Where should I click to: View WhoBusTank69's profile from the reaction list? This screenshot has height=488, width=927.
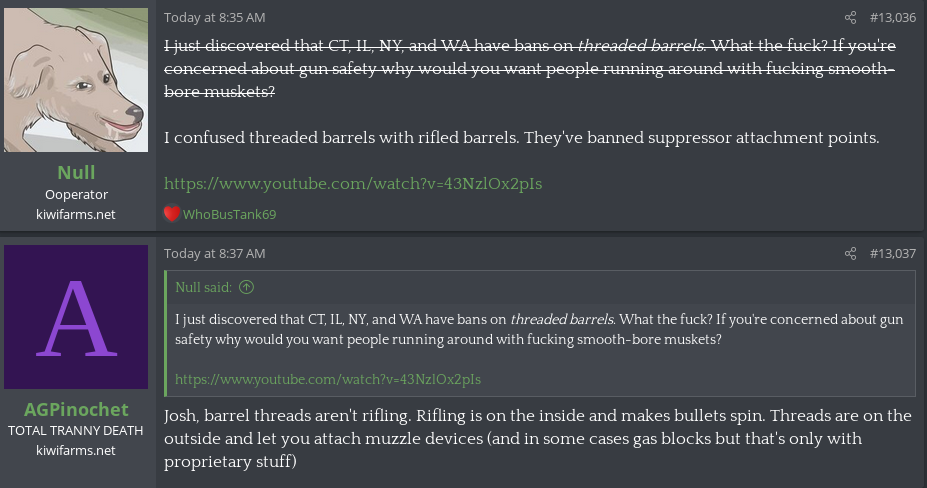229,213
